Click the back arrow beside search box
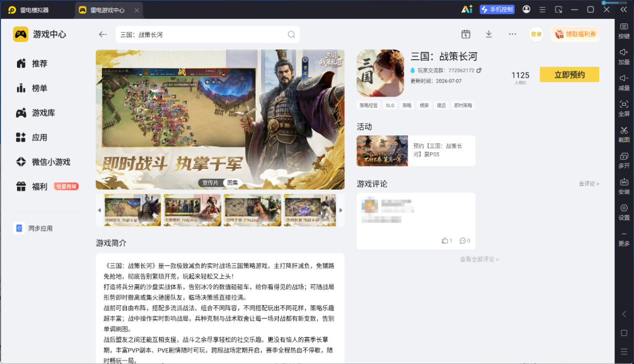The image size is (634, 364). pos(103,34)
